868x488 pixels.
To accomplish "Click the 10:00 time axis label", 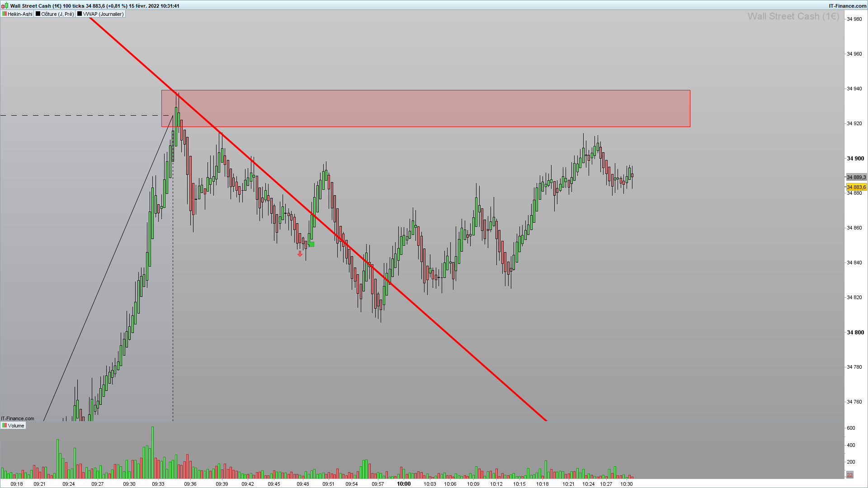I will pyautogui.click(x=404, y=484).
